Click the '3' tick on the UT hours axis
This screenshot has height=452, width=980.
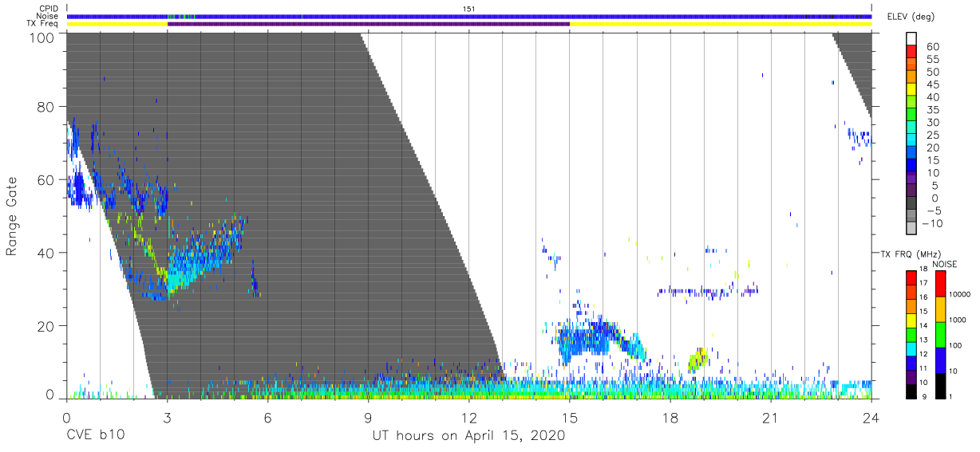167,417
